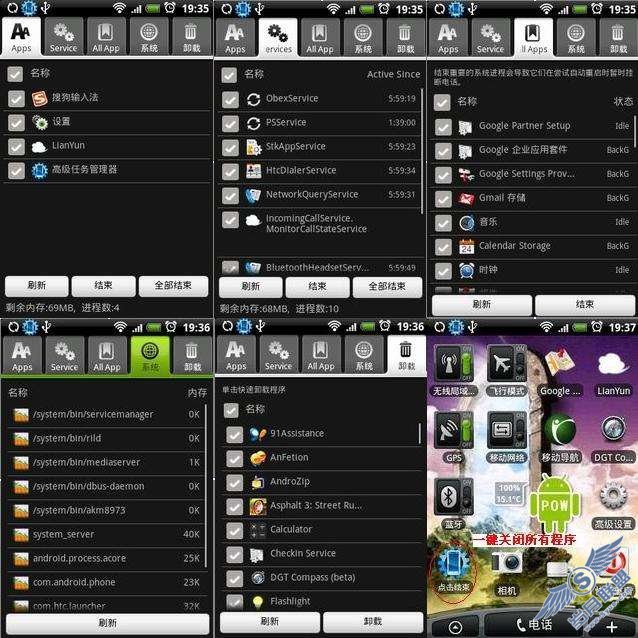This screenshot has height=638, width=638.
Task: Select the system_server process row
Action: pyautogui.click(x=106, y=535)
